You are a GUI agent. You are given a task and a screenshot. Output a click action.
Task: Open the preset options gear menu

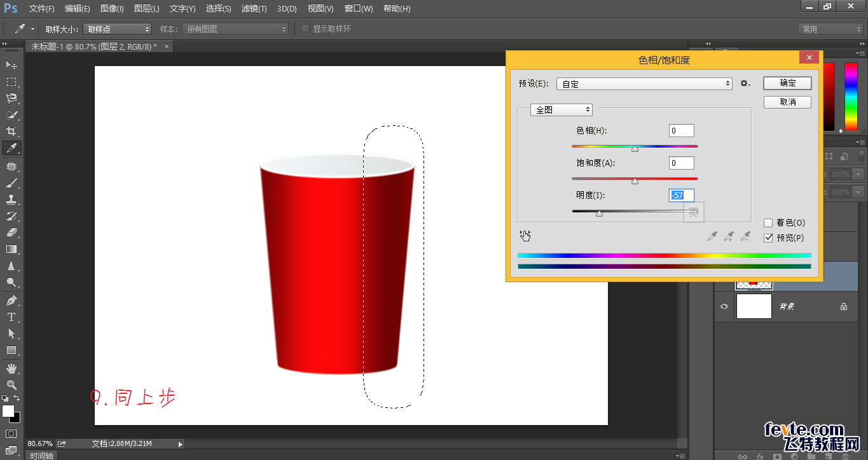(745, 84)
